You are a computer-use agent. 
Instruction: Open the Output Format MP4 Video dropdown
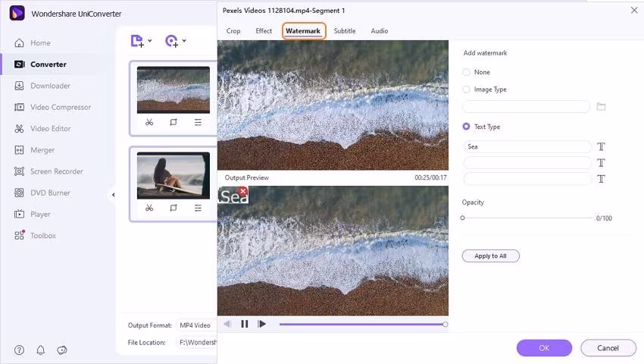(196, 325)
